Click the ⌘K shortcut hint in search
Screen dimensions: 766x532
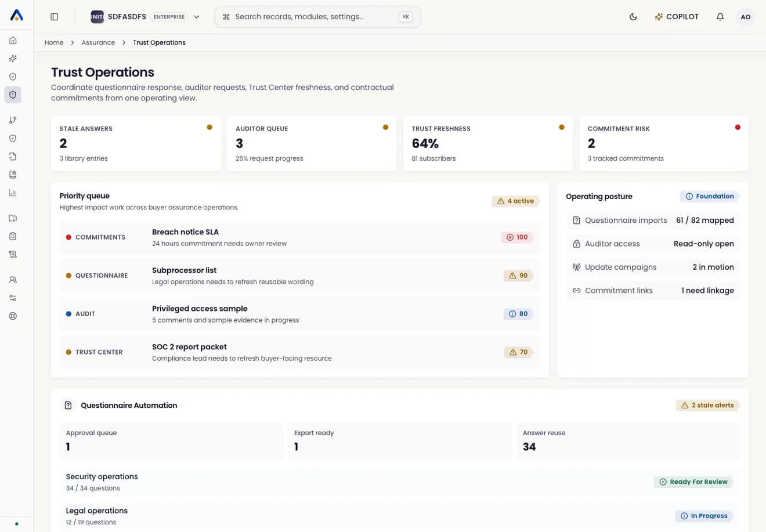pos(406,17)
